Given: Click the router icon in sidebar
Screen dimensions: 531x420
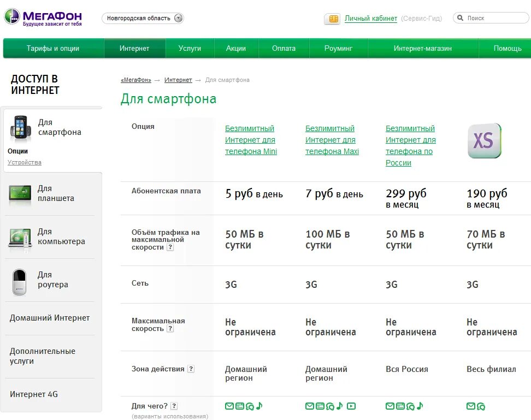Looking at the screenshot, I should [x=19, y=282].
